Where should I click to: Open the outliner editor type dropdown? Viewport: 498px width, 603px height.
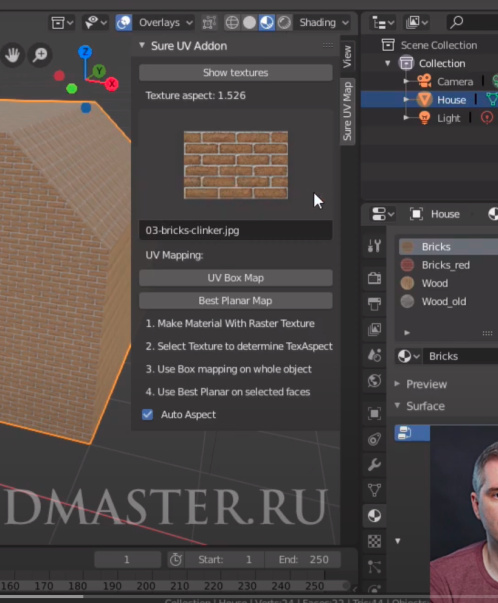[383, 23]
